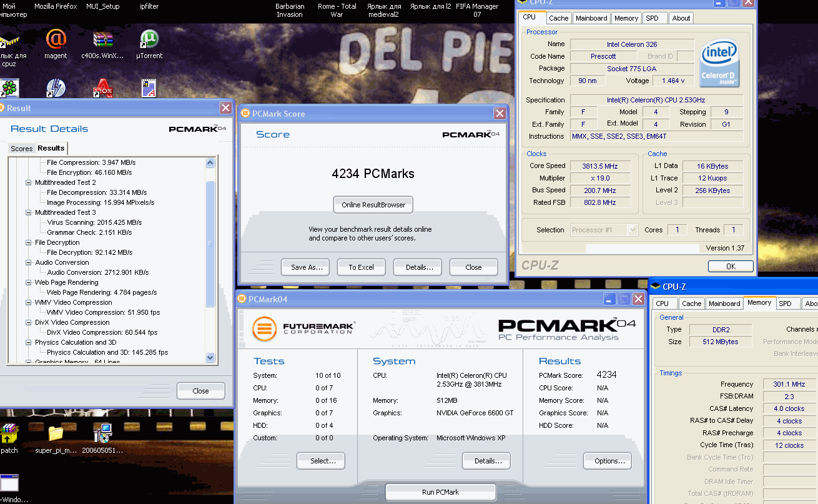Screen dimensions: 818x504
Task: Collapse the Physics Calculation and 3D node
Action: [x=29, y=342]
